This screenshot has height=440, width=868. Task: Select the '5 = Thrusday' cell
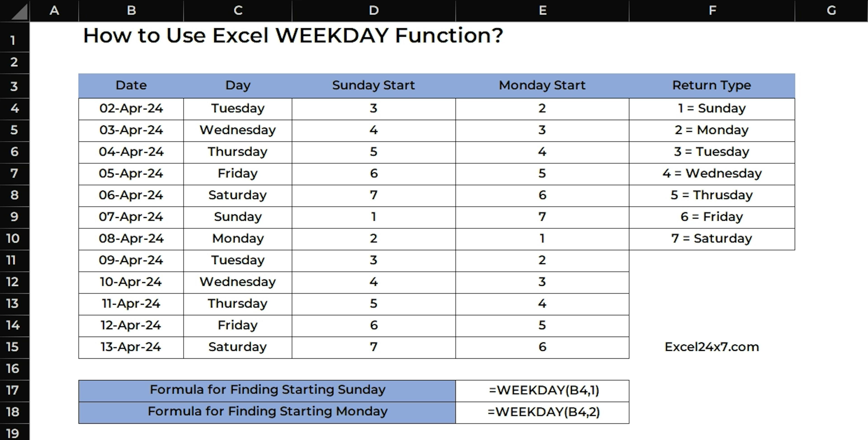[712, 195]
